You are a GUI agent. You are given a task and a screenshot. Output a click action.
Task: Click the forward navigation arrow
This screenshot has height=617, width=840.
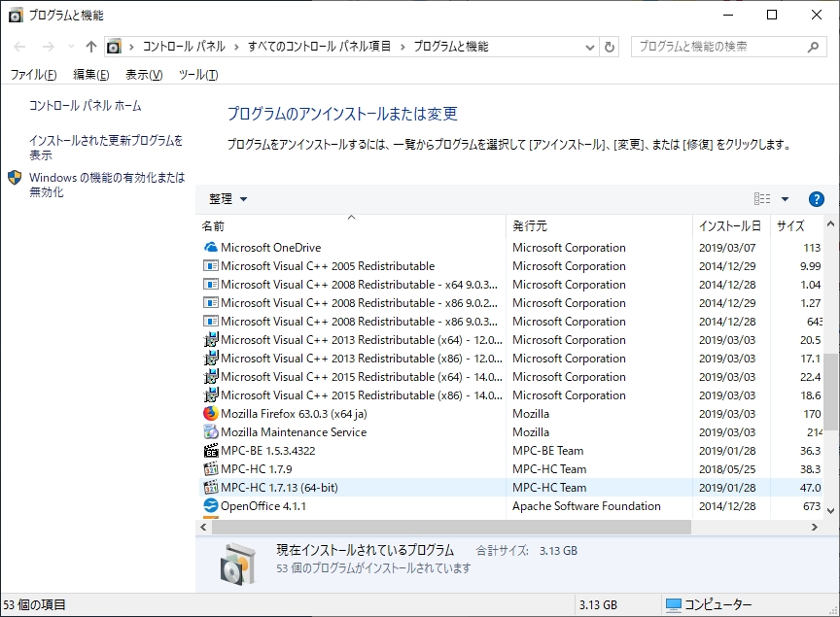49,48
